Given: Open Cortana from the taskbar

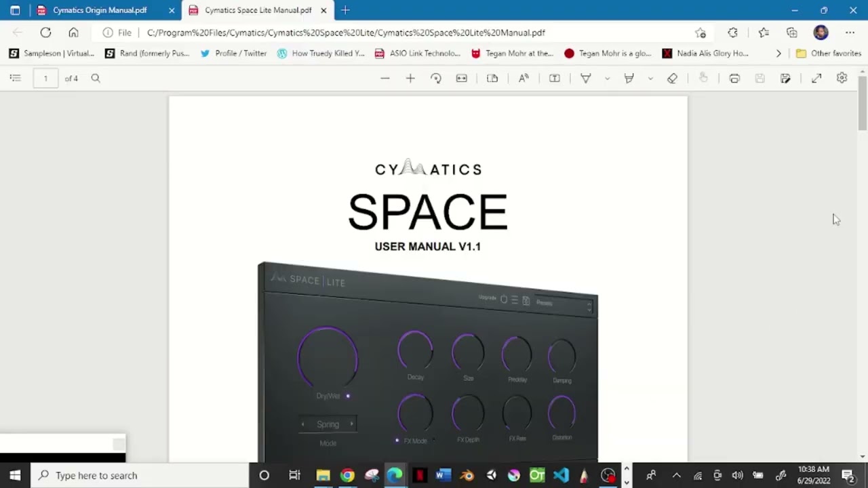Looking at the screenshot, I should point(264,475).
